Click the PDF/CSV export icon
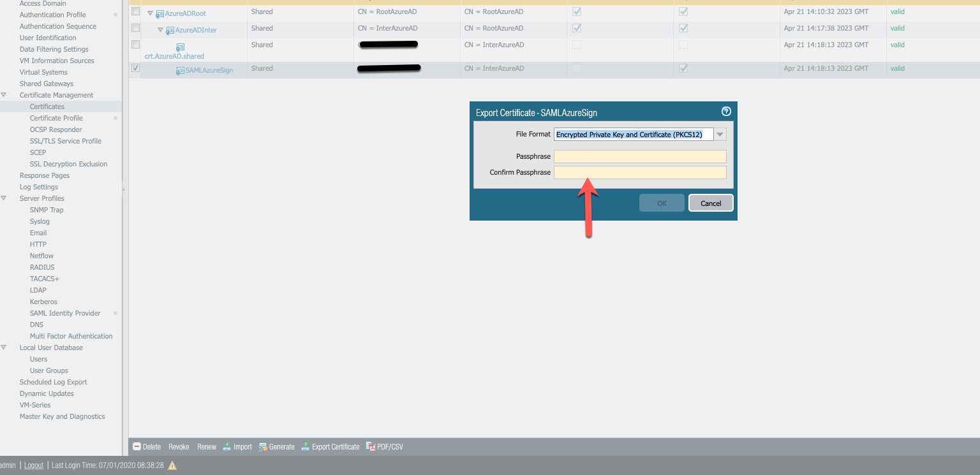Image resolution: width=980 pixels, height=475 pixels. (371, 447)
